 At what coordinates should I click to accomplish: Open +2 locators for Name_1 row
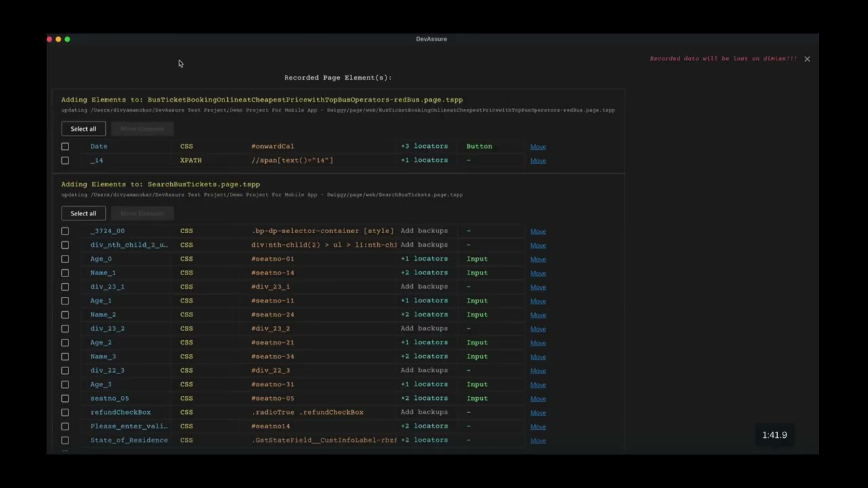424,272
